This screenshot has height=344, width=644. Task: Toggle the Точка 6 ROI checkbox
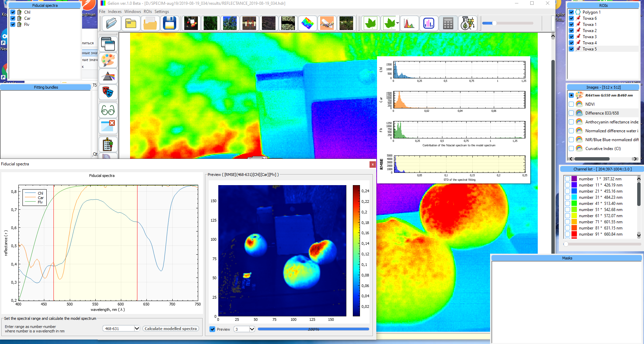click(571, 18)
